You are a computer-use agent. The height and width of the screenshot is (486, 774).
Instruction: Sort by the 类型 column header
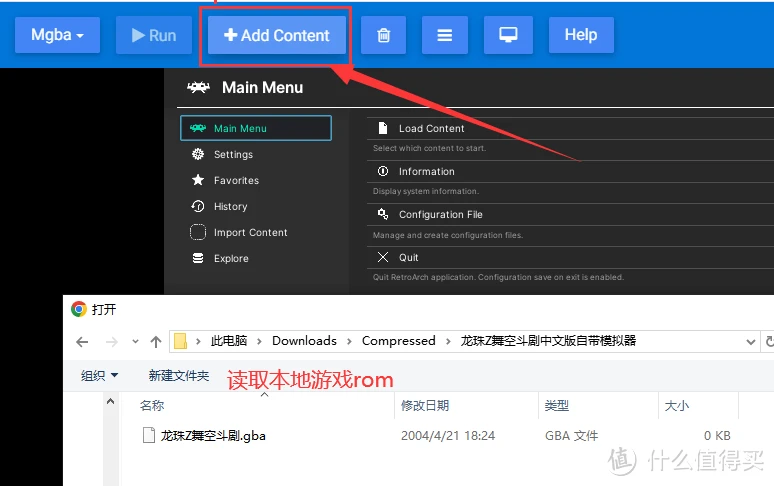(557, 406)
